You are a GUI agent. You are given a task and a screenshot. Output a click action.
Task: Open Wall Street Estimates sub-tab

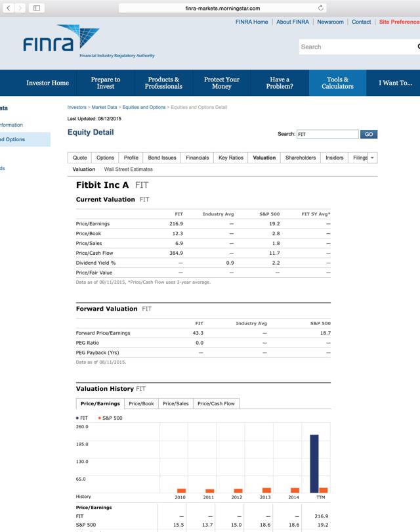[x=128, y=169]
